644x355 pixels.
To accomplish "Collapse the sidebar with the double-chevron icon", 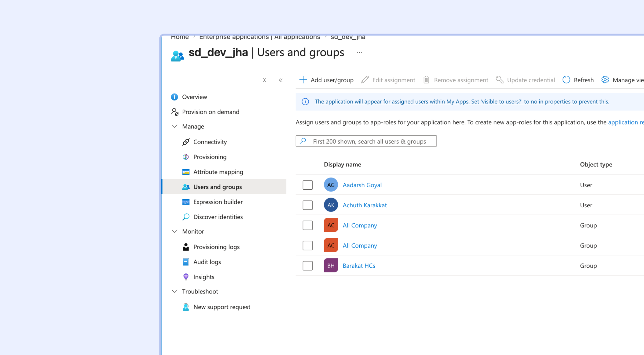I will [x=280, y=80].
